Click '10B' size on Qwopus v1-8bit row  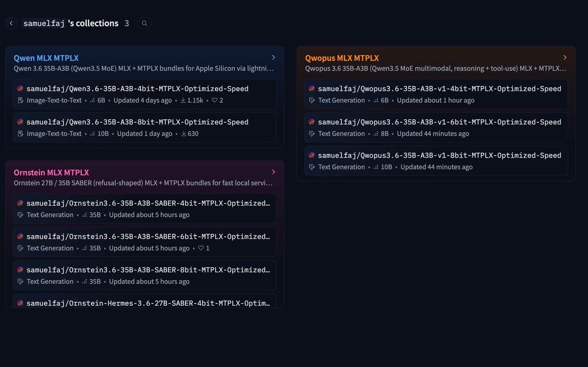(x=386, y=167)
